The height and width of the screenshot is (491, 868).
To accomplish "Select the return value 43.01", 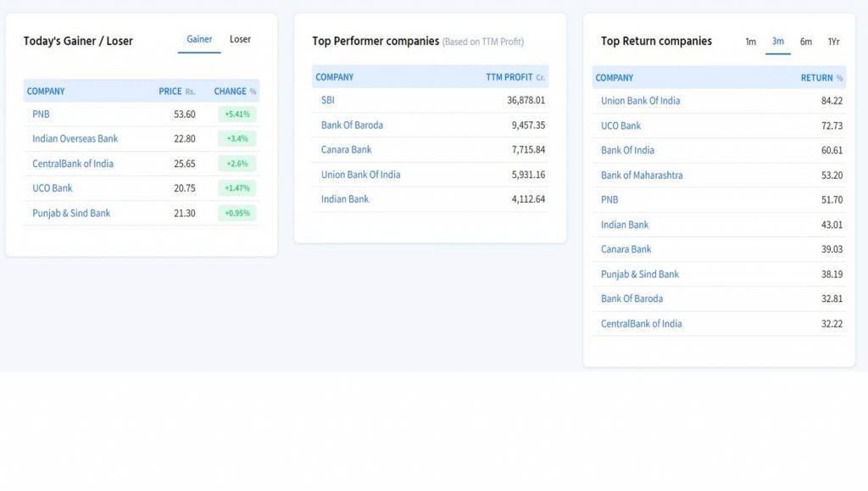I will click(832, 225).
